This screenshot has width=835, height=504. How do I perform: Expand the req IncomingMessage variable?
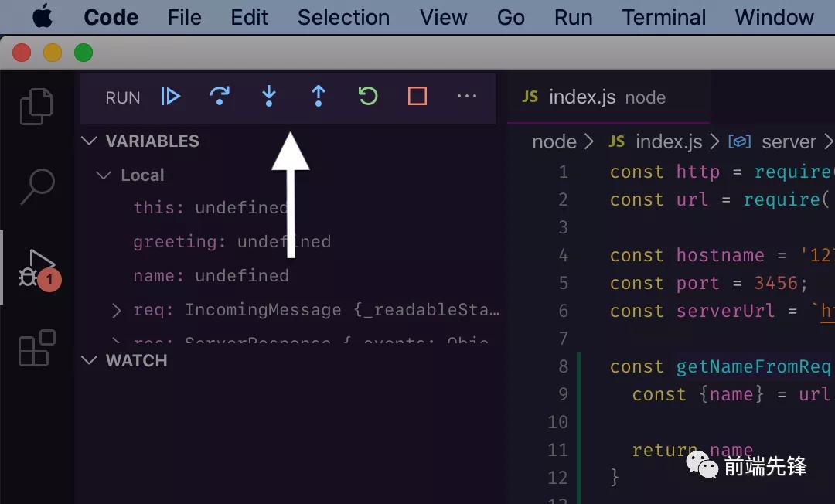pyautogui.click(x=116, y=309)
